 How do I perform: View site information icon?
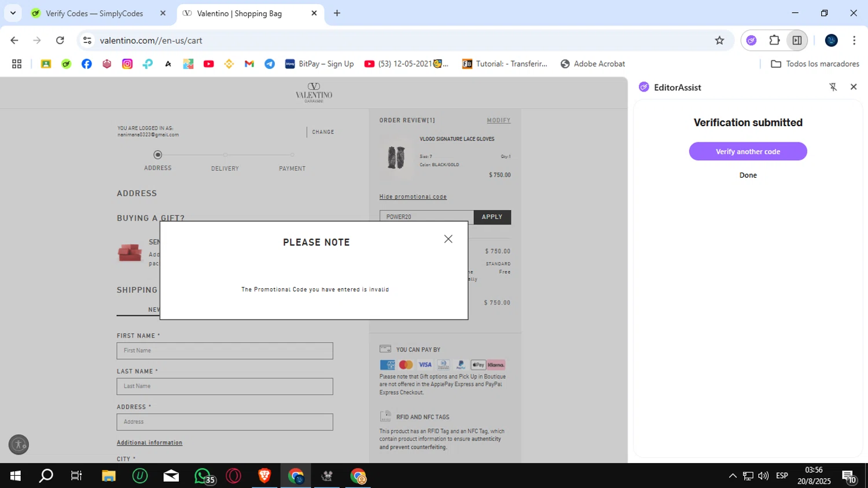click(x=87, y=41)
